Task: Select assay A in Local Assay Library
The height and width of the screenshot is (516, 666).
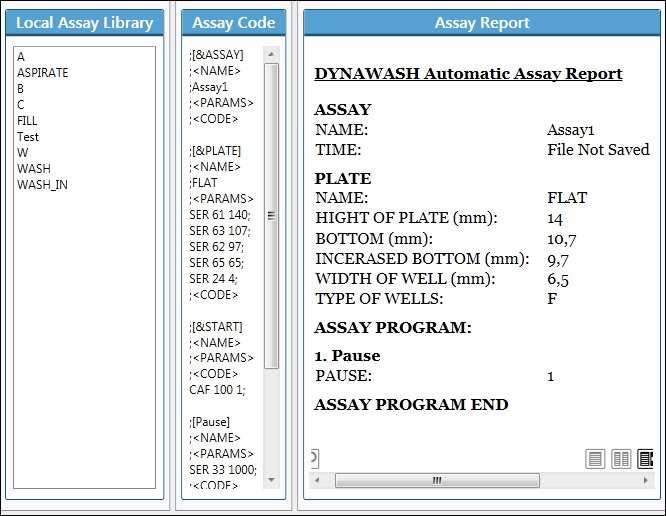Action: [x=21, y=56]
